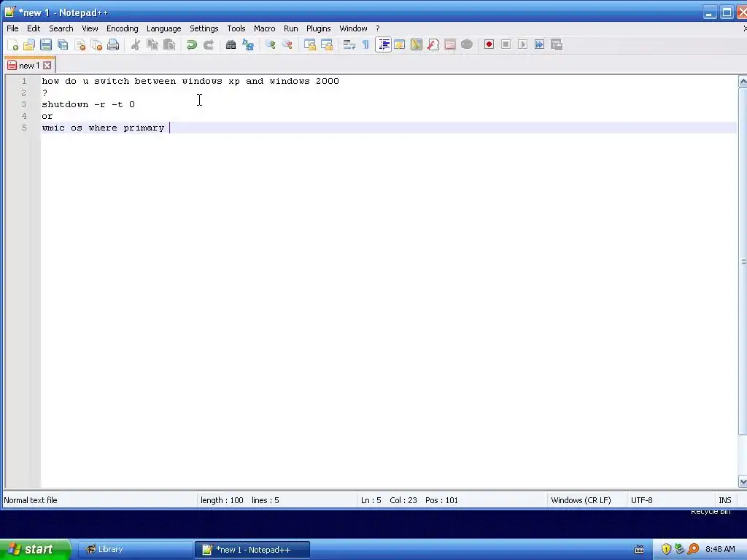Undo last edit with green arrow
Viewport: 747px width, 560px height.
point(192,44)
